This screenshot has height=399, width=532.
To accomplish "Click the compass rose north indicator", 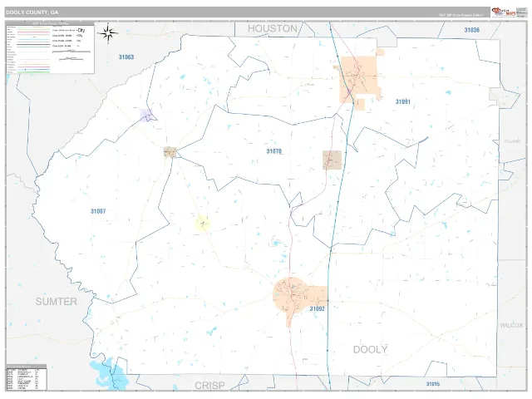I will [108, 33].
